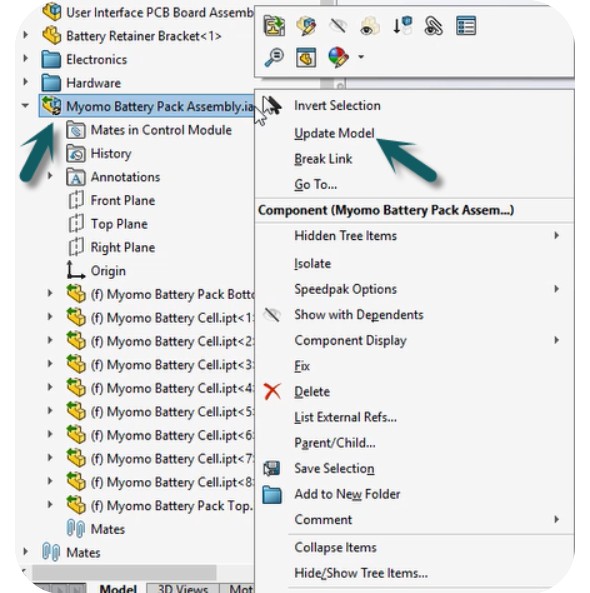
Task: Click the Electronics folder icon
Action: [51, 59]
